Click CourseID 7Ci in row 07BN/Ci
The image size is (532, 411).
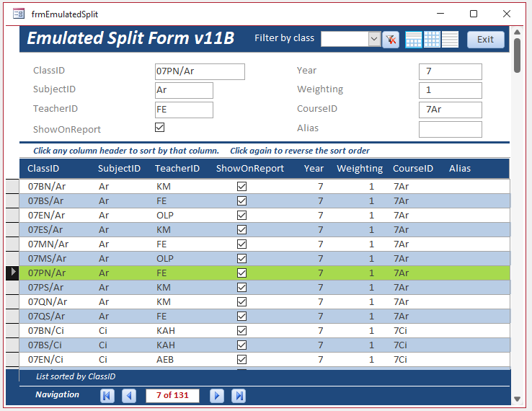(x=400, y=330)
